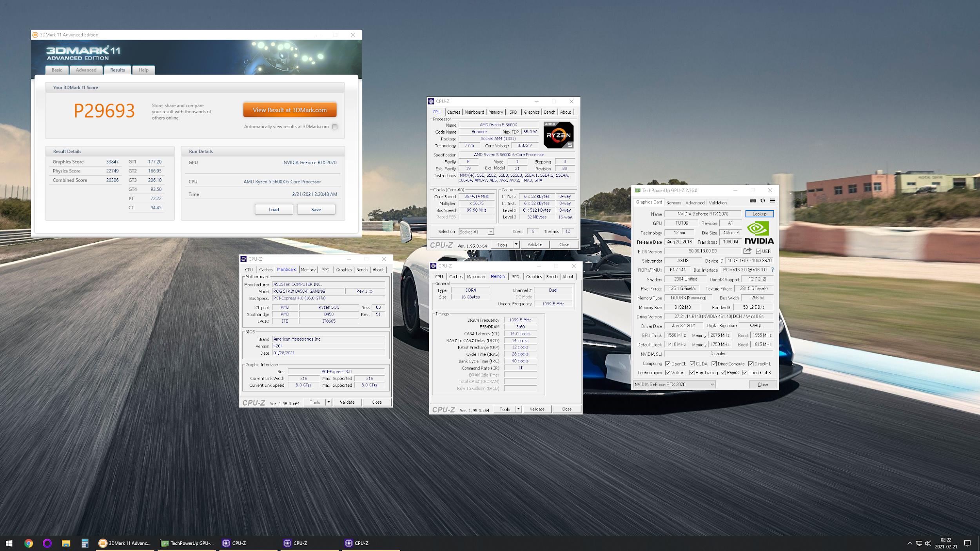Toggle PhysX checkbox in GPU-Z
This screenshot has width=980, height=551.
click(x=723, y=373)
